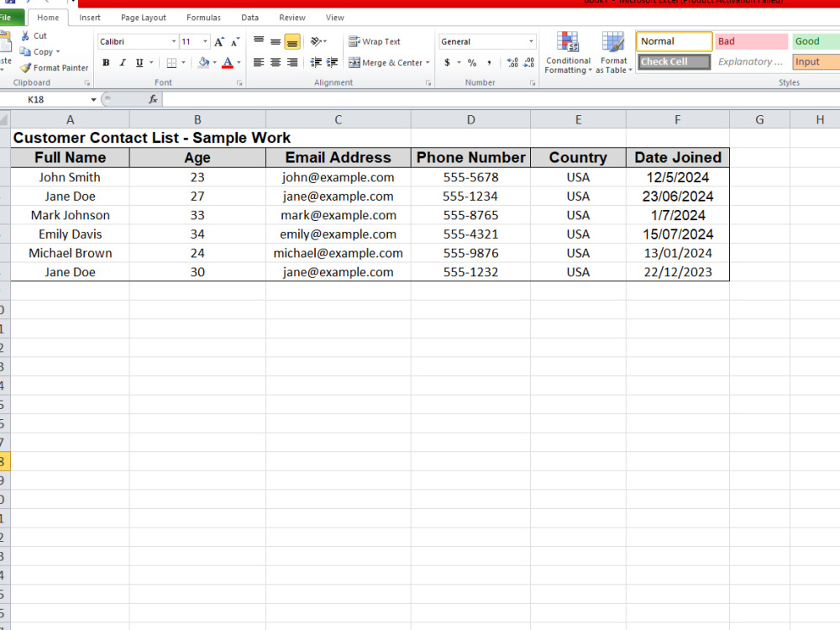Click the text orientation icon
This screenshot has width=840, height=630.
click(316, 40)
